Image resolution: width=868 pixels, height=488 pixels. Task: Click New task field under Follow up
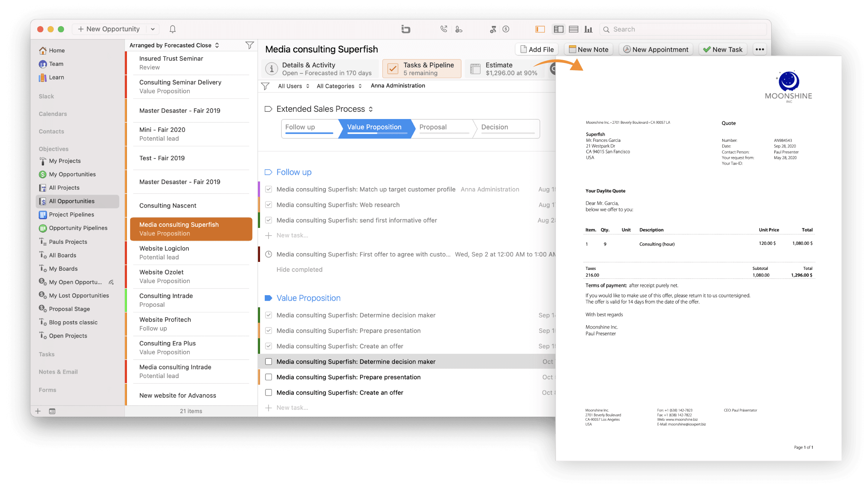(x=292, y=235)
